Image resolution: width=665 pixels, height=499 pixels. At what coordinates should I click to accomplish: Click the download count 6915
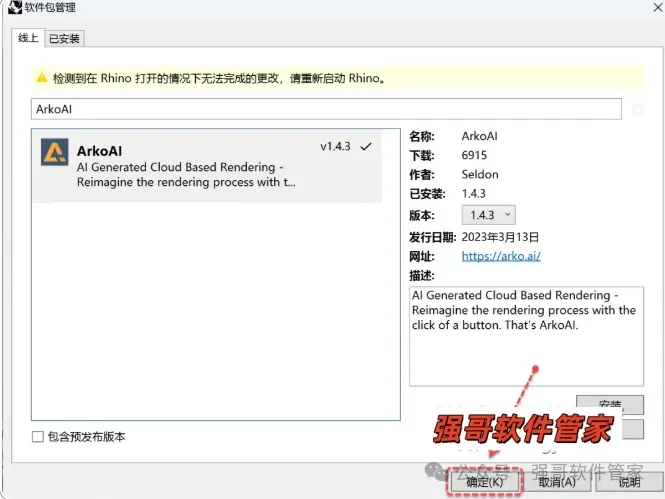point(474,155)
